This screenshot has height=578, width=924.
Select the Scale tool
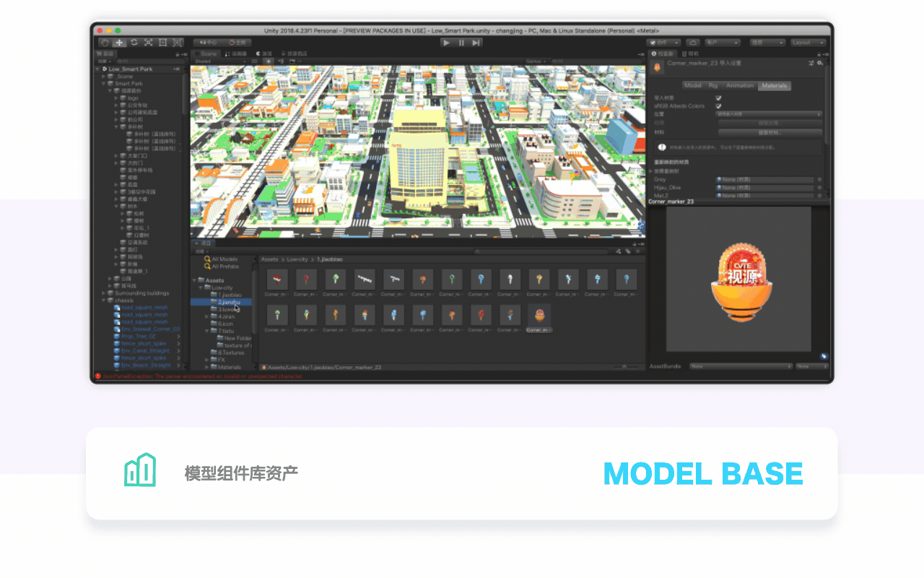[148, 43]
